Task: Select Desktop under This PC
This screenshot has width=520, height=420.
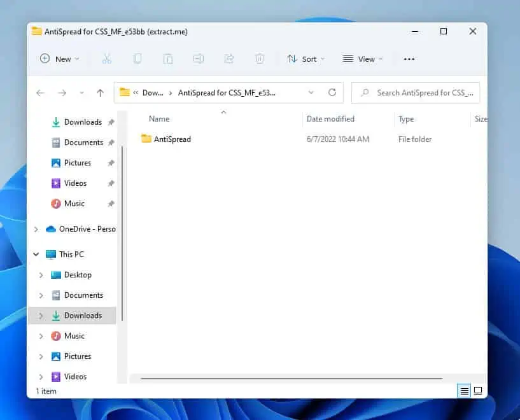Action: pyautogui.click(x=71, y=275)
